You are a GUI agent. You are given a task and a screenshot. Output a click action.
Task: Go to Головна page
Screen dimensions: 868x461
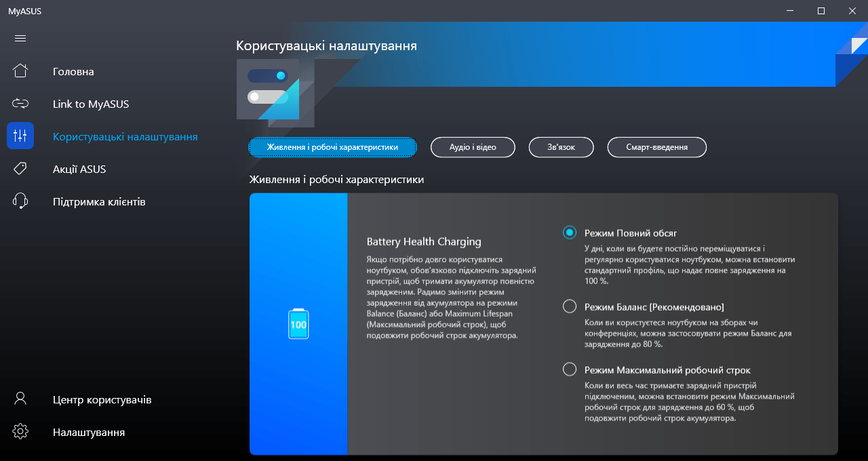[73, 71]
